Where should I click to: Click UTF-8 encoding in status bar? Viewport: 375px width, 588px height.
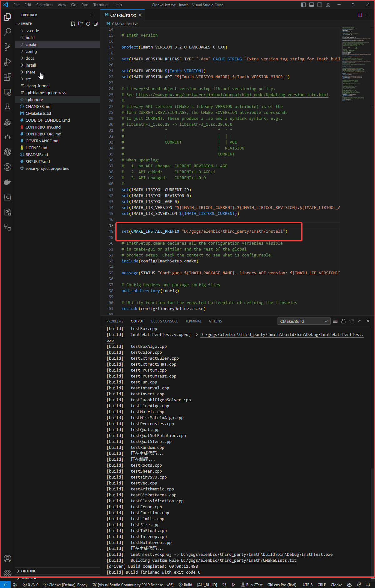click(307, 585)
